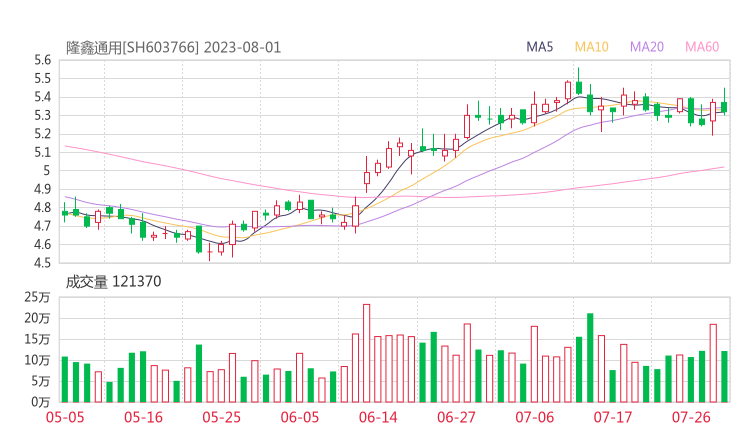The height and width of the screenshot is (440, 740).
Task: Select the tallest volume bar above 20万
Action: [x=367, y=353]
